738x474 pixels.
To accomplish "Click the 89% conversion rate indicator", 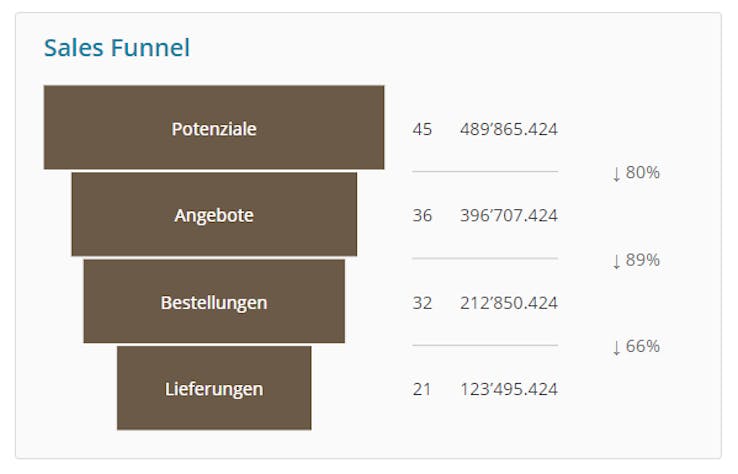I will click(x=642, y=260).
